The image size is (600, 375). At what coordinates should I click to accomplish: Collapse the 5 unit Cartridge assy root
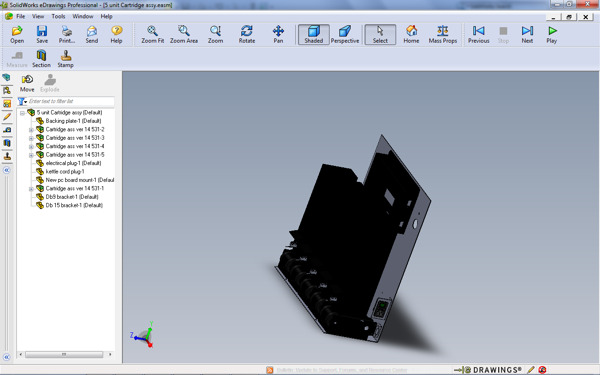(23, 113)
